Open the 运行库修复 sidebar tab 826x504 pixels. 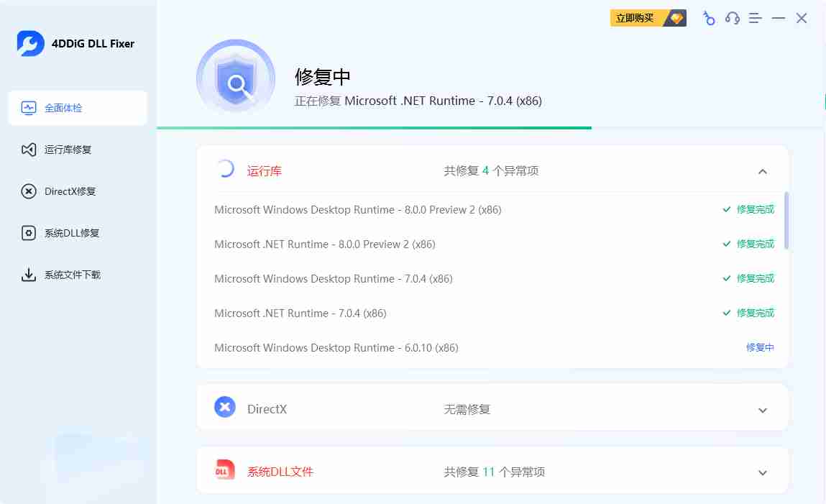coord(78,150)
